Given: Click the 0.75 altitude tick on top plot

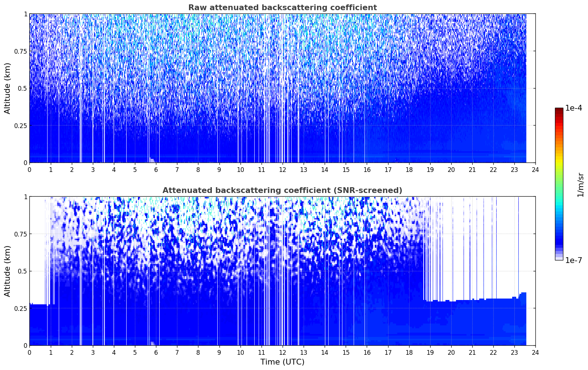Looking at the screenshot, I should (21, 51).
